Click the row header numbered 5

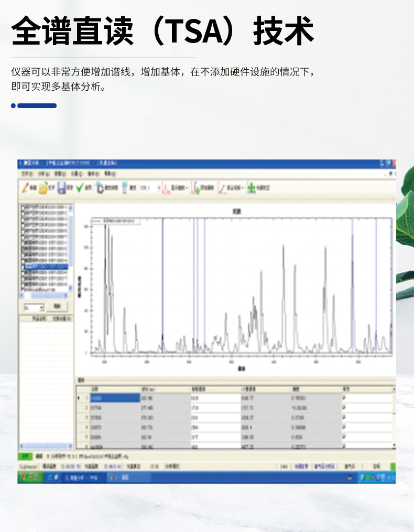coord(83,437)
